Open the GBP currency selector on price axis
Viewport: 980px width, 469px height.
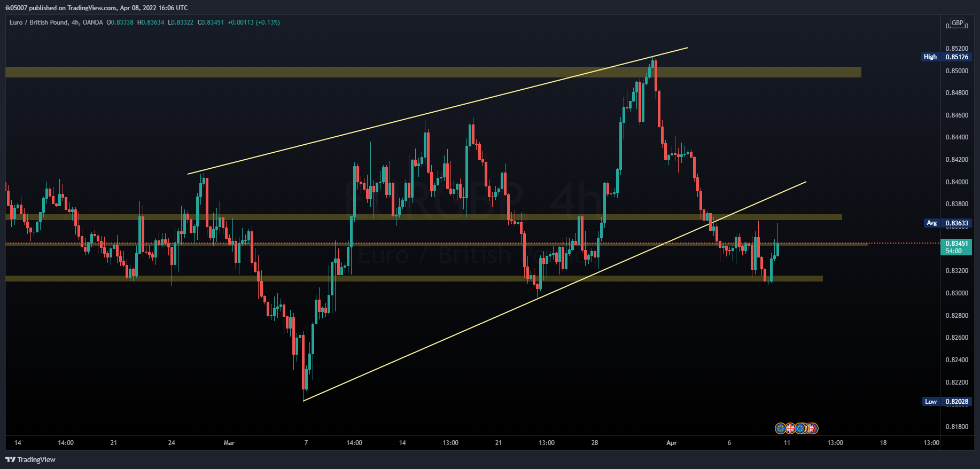pyautogui.click(x=958, y=23)
